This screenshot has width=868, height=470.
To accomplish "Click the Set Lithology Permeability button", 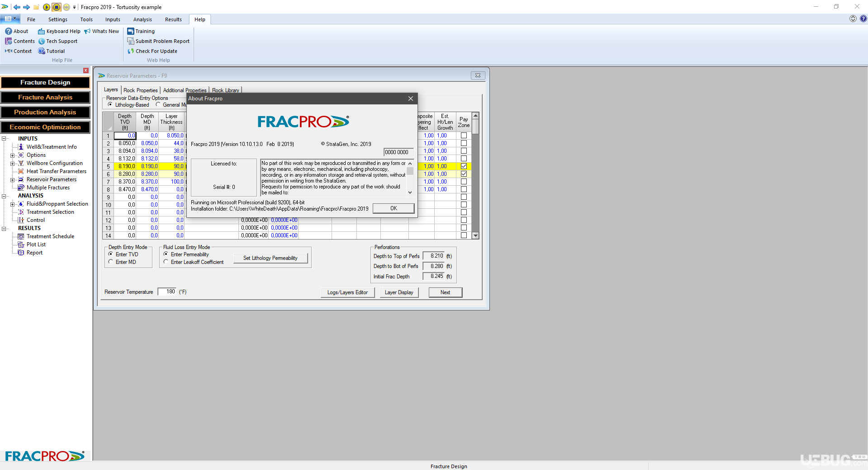I will 270,258.
